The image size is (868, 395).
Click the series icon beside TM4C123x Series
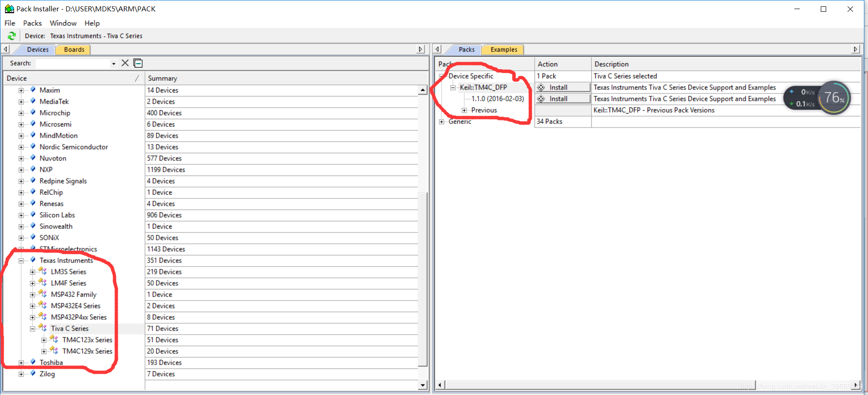[x=54, y=339]
